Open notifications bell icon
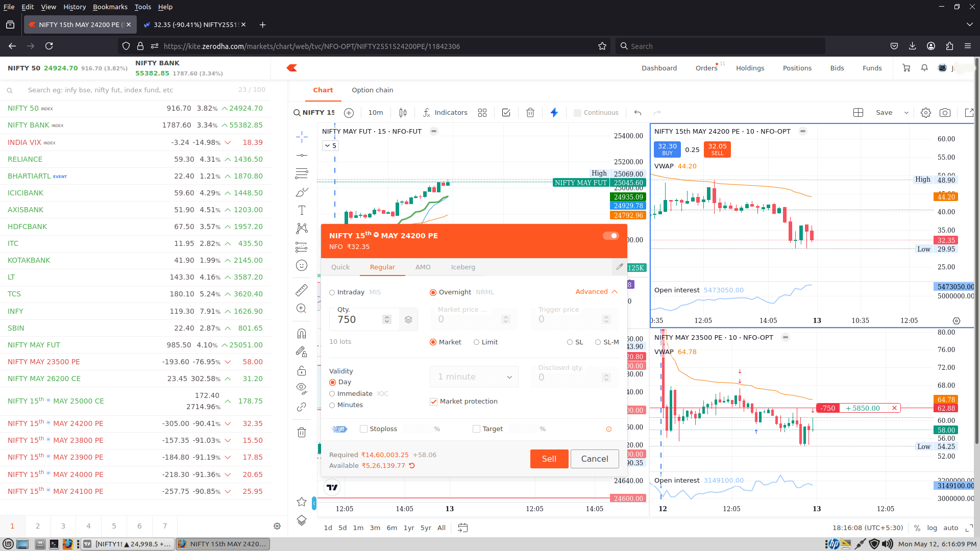The image size is (980, 551). (924, 68)
